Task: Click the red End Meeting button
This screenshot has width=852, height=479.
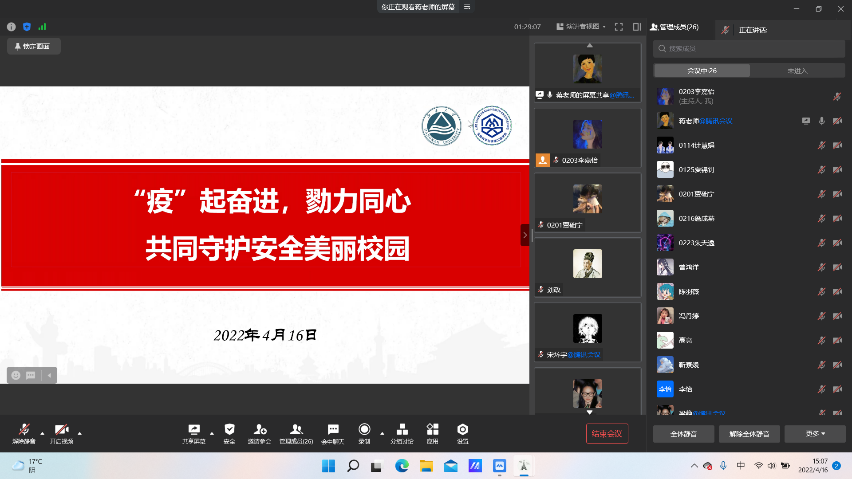Action: tap(607, 433)
